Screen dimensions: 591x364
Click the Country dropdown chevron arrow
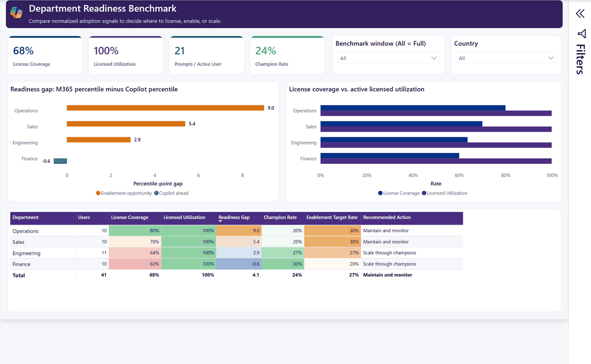[x=551, y=58]
